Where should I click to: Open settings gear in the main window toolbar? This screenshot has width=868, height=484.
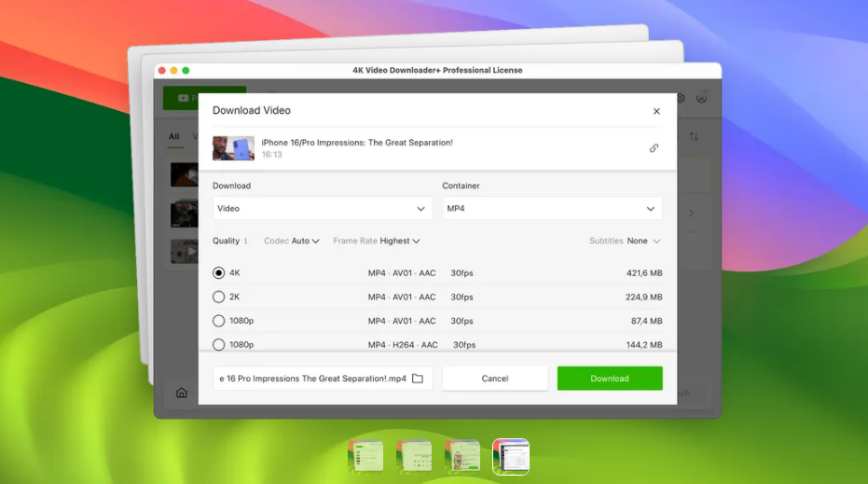pos(681,98)
